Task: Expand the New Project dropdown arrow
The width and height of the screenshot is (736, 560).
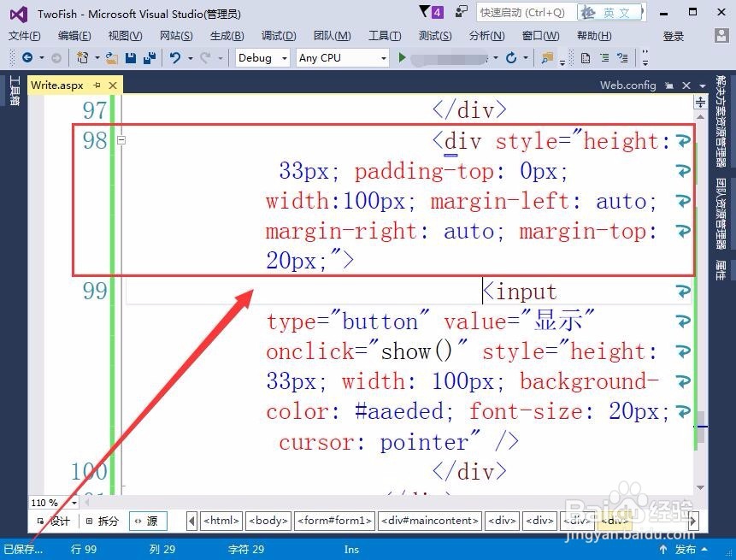Action: click(x=97, y=58)
